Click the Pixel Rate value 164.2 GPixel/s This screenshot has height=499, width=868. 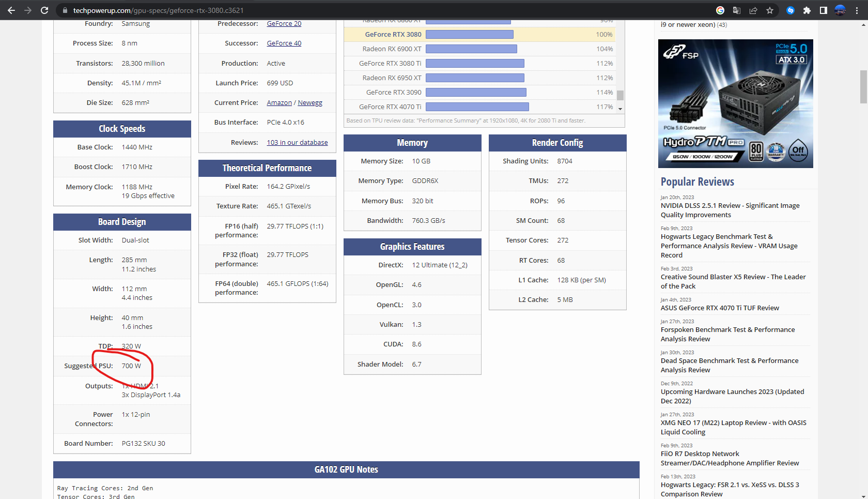coord(288,187)
